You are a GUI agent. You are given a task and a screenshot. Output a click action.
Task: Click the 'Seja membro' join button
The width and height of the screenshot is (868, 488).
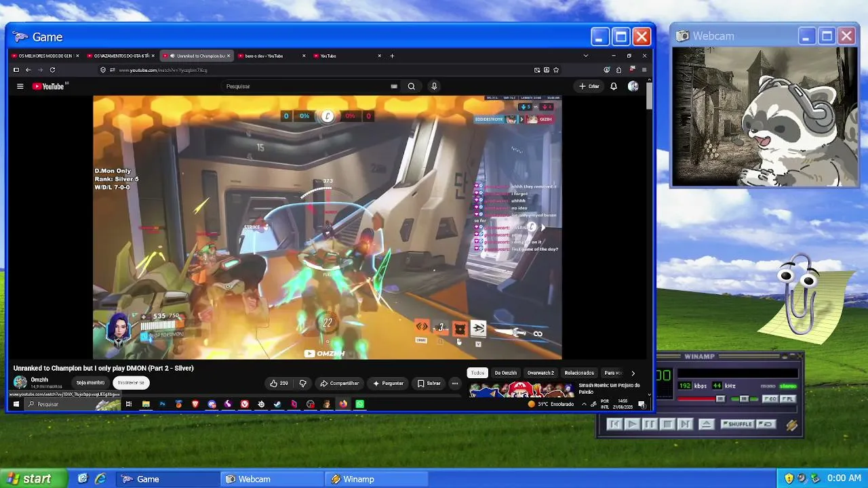pos(90,383)
